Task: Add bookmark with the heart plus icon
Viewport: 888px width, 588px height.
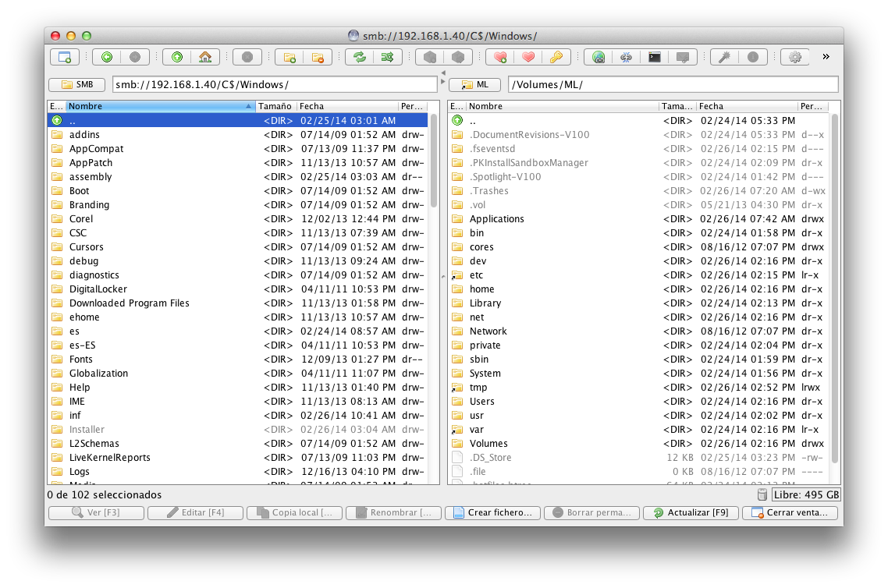Action: click(x=500, y=57)
